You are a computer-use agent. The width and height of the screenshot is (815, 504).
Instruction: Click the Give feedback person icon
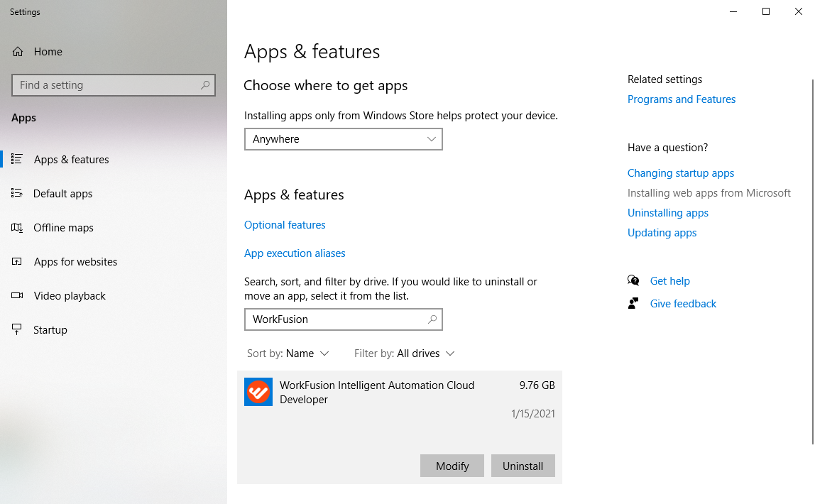coord(633,303)
